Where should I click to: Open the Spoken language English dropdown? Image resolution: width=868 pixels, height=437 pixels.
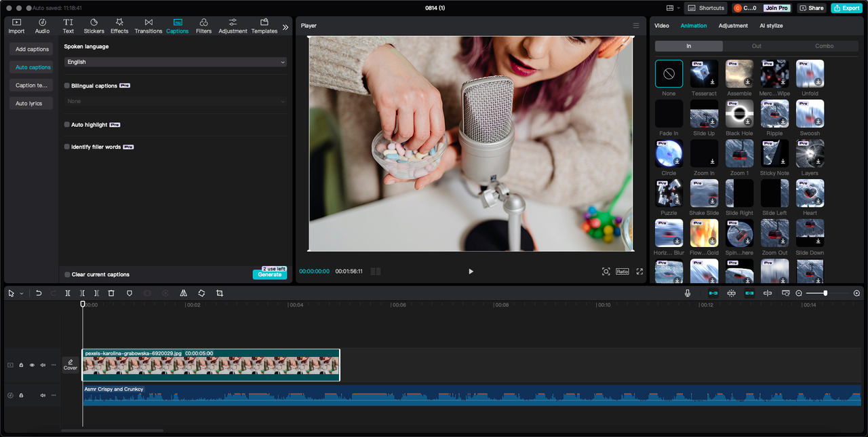[x=175, y=62]
